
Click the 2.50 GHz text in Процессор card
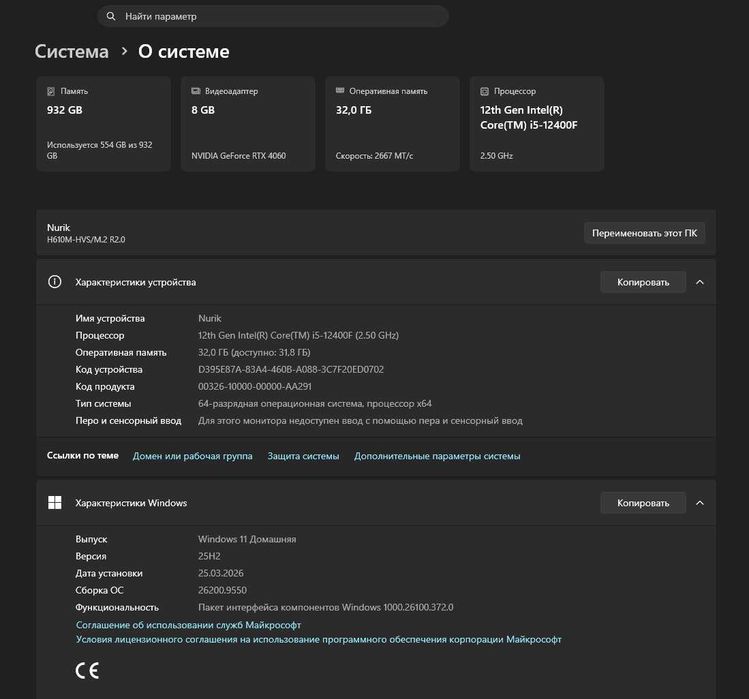point(497,156)
